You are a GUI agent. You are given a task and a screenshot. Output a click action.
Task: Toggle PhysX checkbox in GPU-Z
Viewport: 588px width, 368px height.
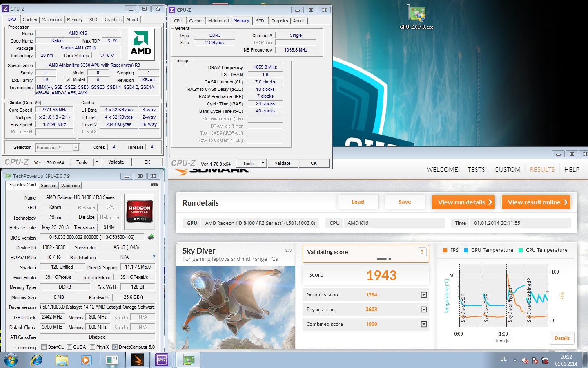tap(93, 347)
